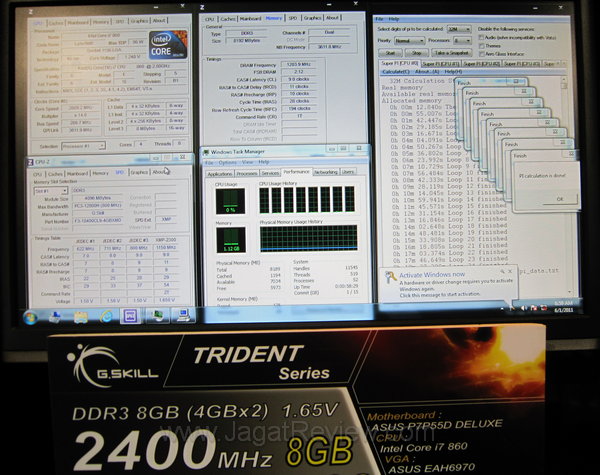This screenshot has width=600, height=475.
Task: Open Task Manager Applications tab
Action: (220, 173)
